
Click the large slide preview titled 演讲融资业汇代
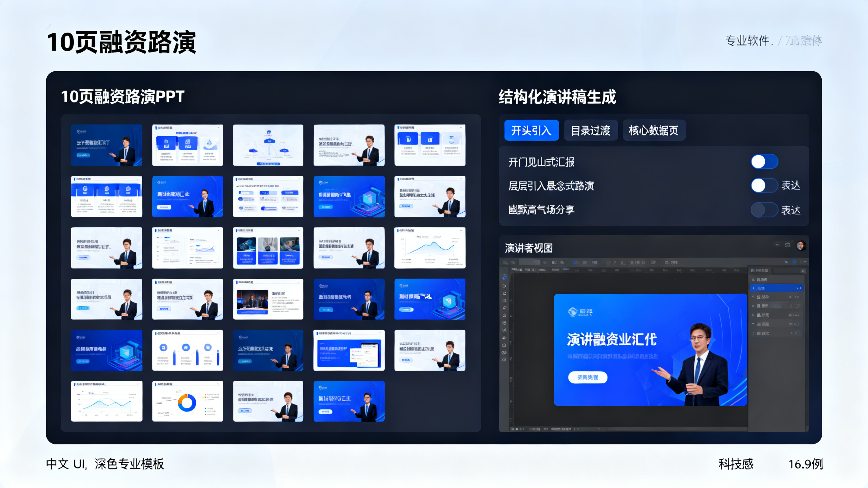click(x=650, y=350)
